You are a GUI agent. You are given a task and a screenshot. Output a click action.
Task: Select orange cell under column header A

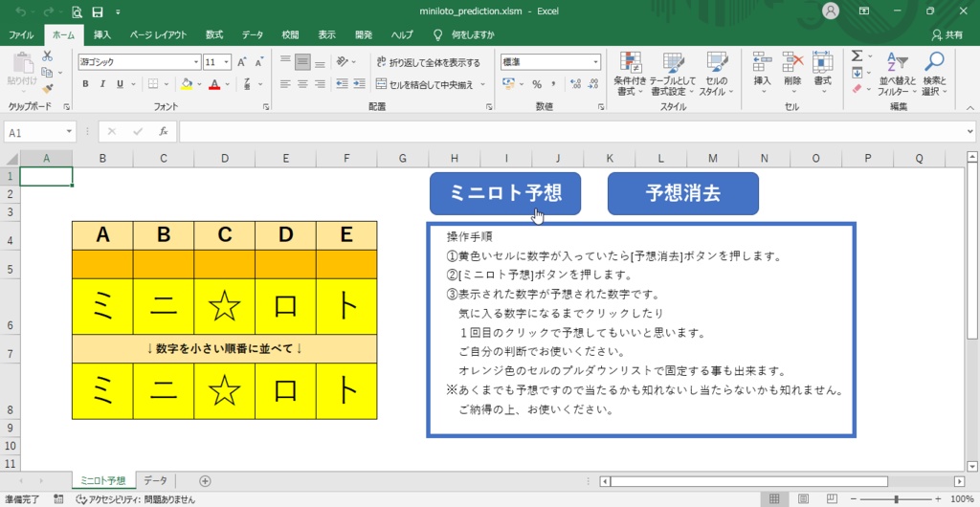click(x=102, y=264)
